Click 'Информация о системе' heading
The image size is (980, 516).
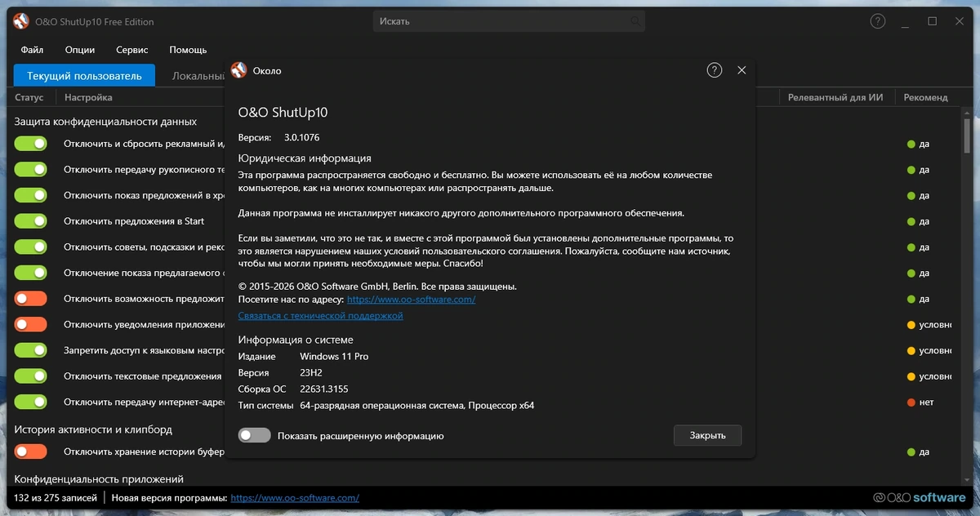(296, 340)
